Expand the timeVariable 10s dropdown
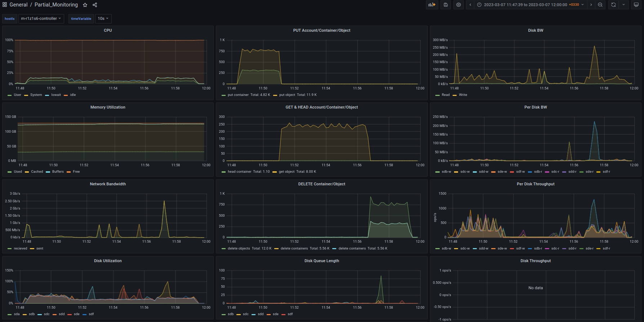Screen dimensions: 644x322 103,18
